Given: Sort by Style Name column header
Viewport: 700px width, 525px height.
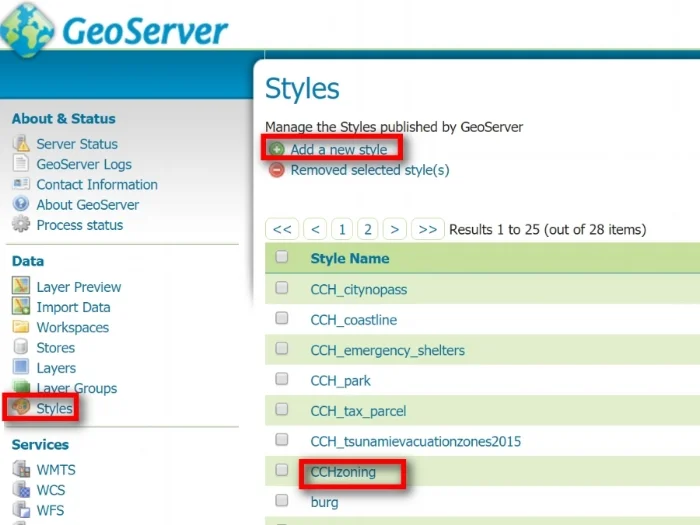Looking at the screenshot, I should point(350,258).
